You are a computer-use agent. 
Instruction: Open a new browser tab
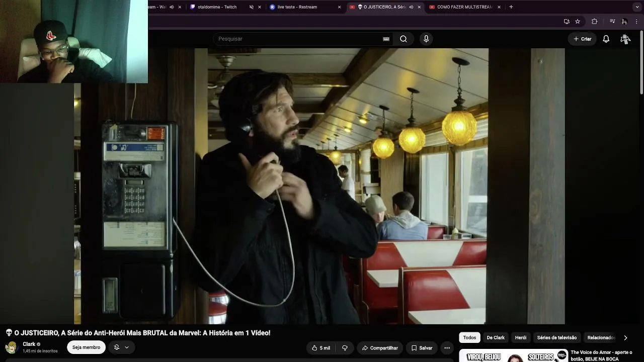coord(511,7)
